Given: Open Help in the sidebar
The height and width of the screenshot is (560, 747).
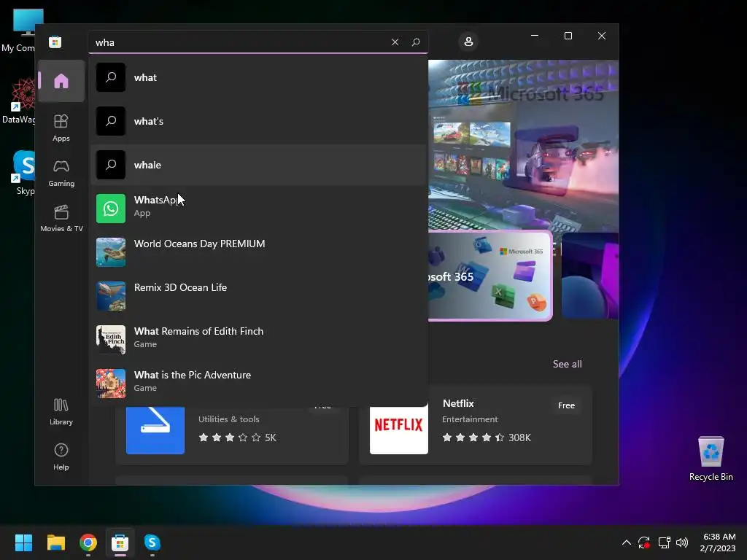Looking at the screenshot, I should tap(61, 456).
